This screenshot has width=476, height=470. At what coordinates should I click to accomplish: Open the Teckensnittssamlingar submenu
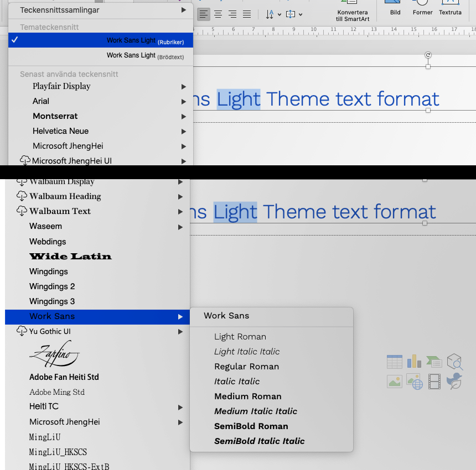point(101,10)
